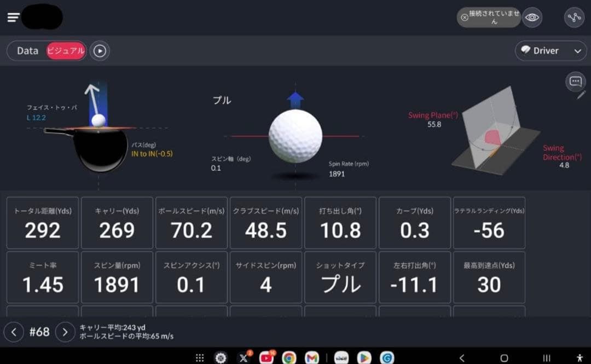This screenshot has height=364, width=591.
Task: Click the pencil edit icon
Action: point(581,95)
